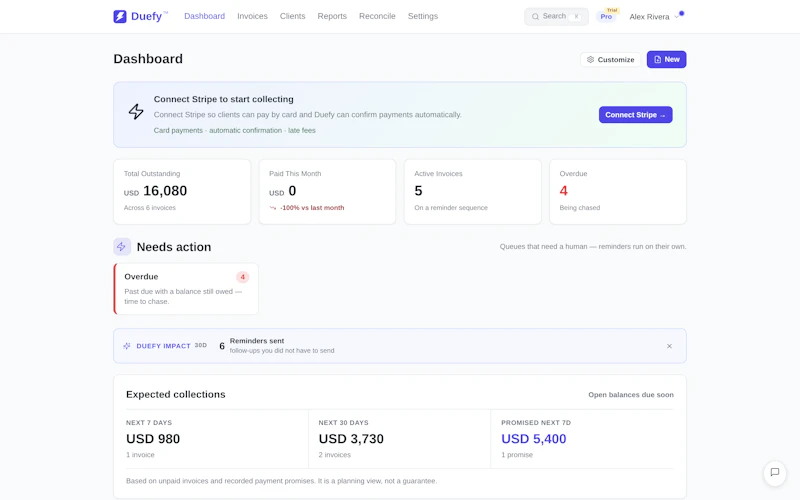Click Open balances due soon text
This screenshot has width=800, height=500.
pos(631,395)
